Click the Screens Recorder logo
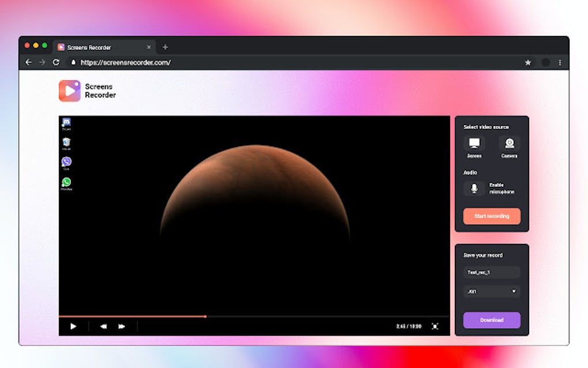Image resolution: width=588 pixels, height=368 pixels. tap(87, 91)
